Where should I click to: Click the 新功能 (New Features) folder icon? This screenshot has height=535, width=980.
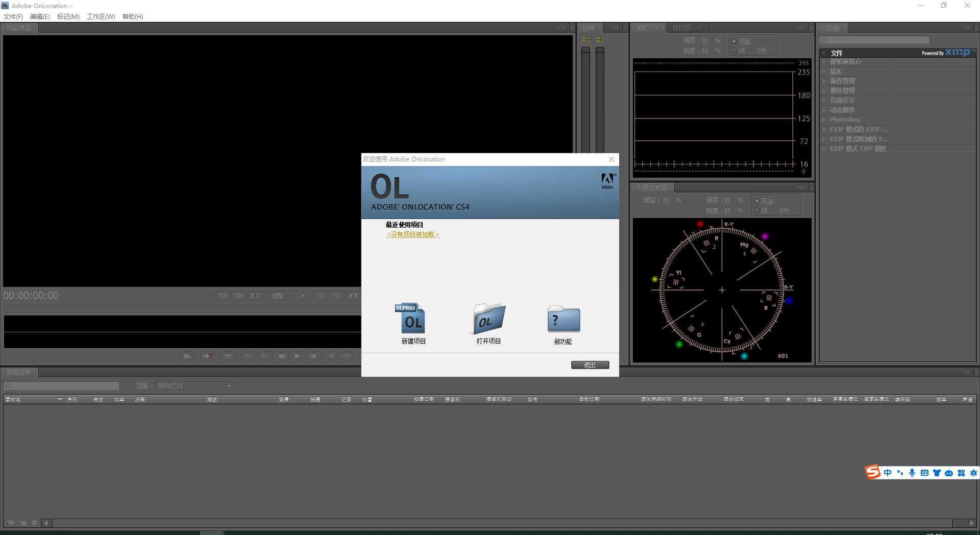tap(563, 319)
